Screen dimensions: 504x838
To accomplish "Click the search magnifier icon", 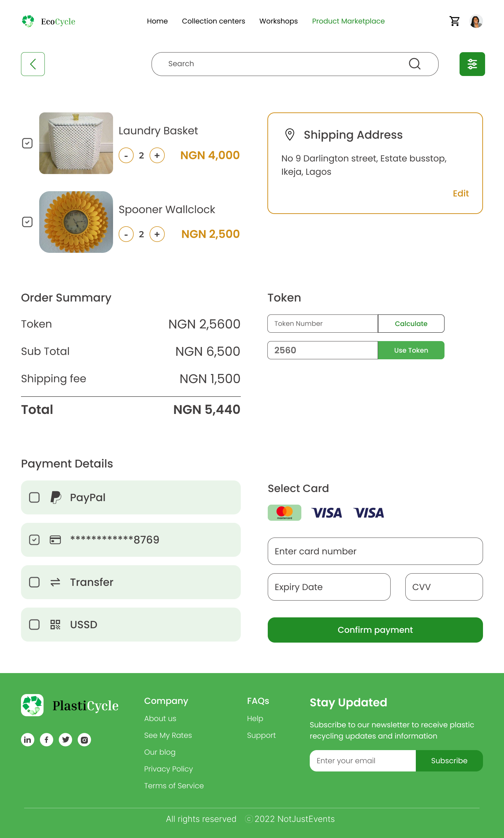I will pyautogui.click(x=415, y=64).
